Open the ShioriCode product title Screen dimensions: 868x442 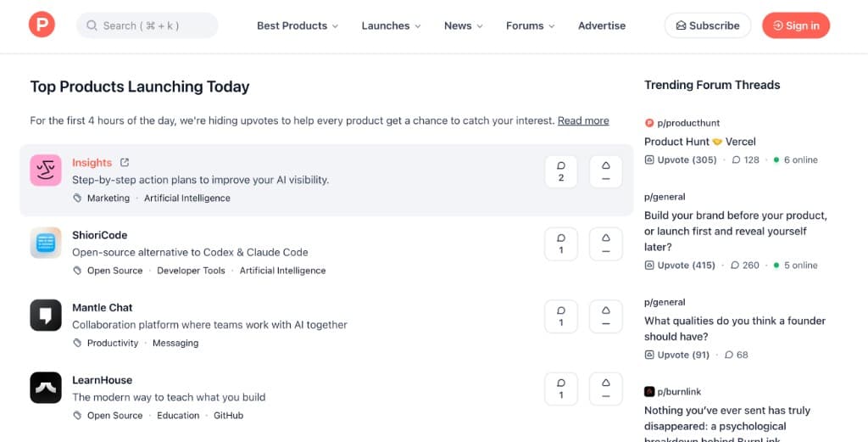(x=100, y=235)
